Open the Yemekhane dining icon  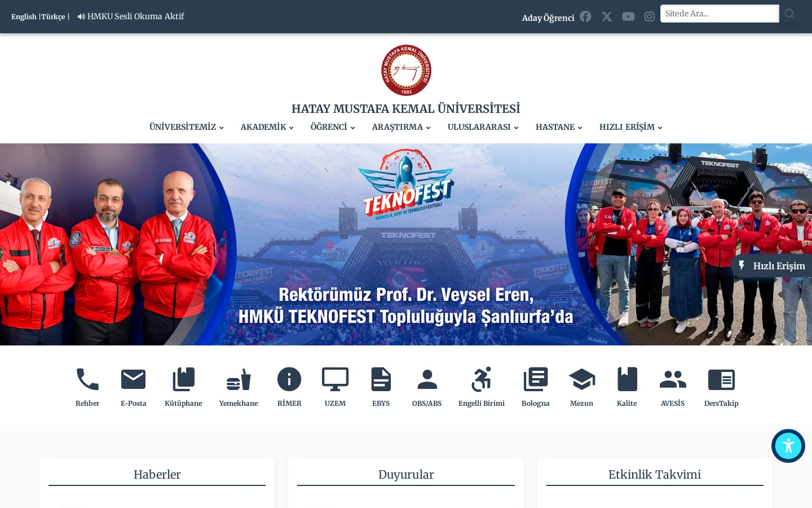pyautogui.click(x=239, y=379)
